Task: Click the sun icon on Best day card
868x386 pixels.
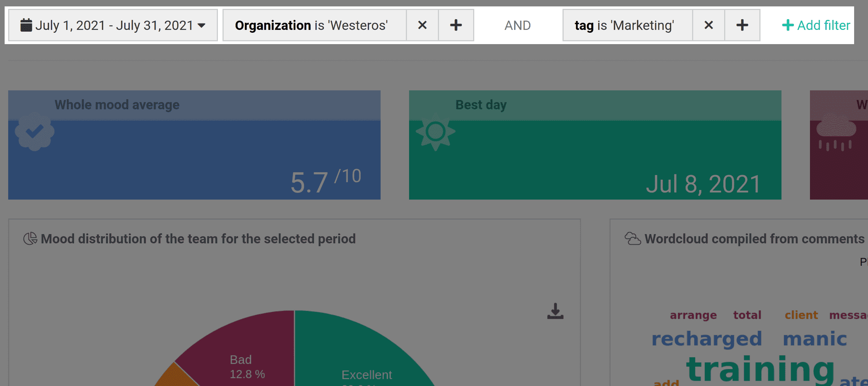Action: [x=435, y=132]
